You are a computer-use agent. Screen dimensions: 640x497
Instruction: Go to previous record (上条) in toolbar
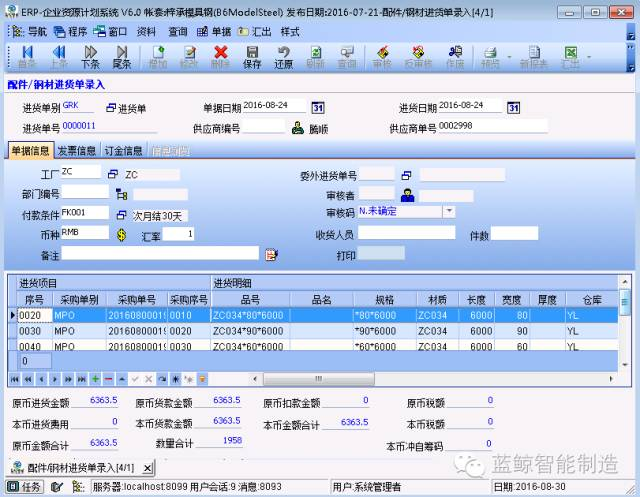tap(59, 57)
